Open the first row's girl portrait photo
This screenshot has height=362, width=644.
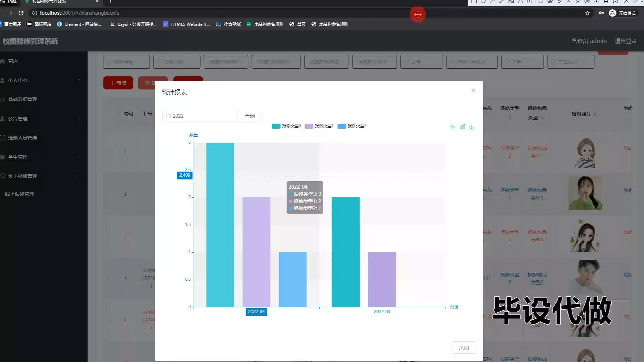pyautogui.click(x=585, y=152)
